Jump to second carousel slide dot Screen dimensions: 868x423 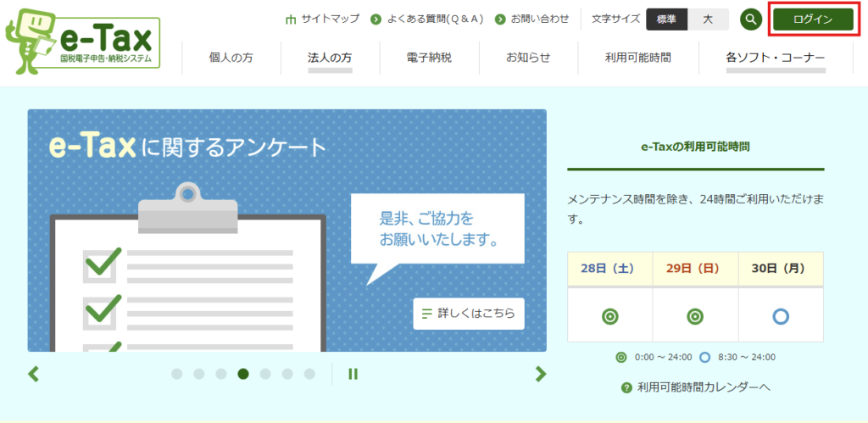click(x=198, y=375)
